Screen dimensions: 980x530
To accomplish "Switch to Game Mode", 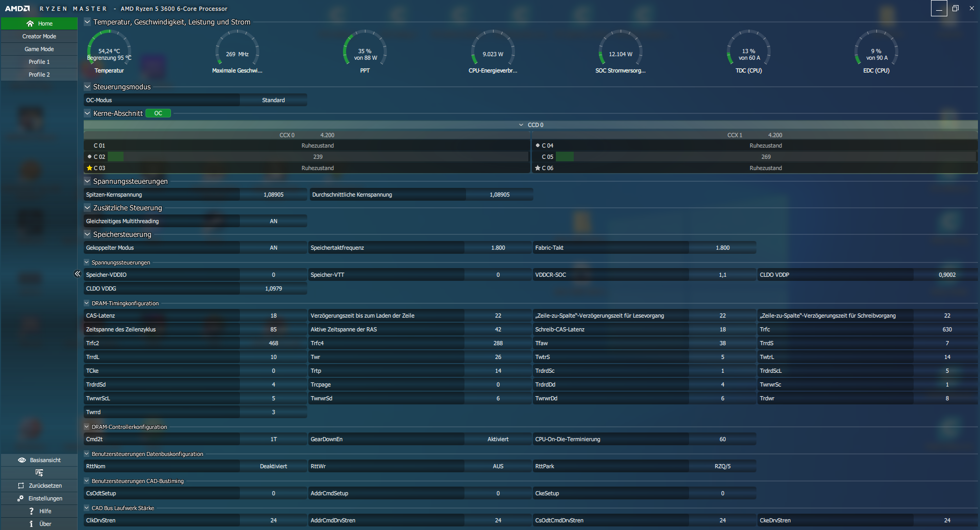I will [x=39, y=49].
